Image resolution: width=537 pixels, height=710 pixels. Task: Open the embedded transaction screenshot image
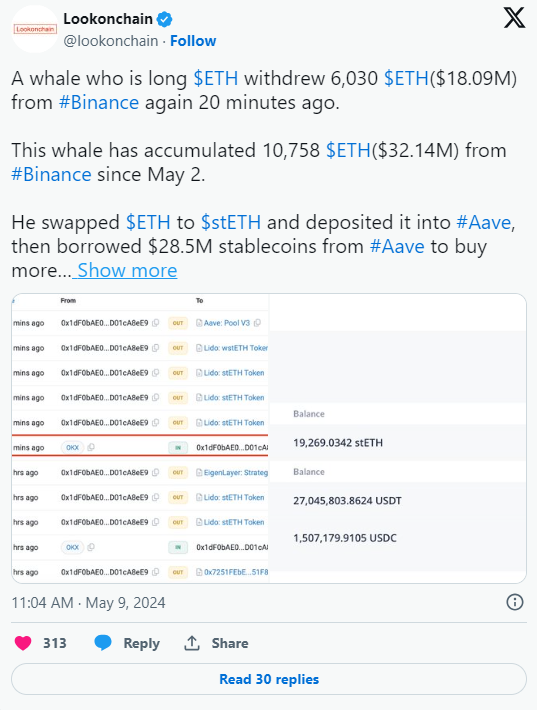pyautogui.click(x=269, y=438)
